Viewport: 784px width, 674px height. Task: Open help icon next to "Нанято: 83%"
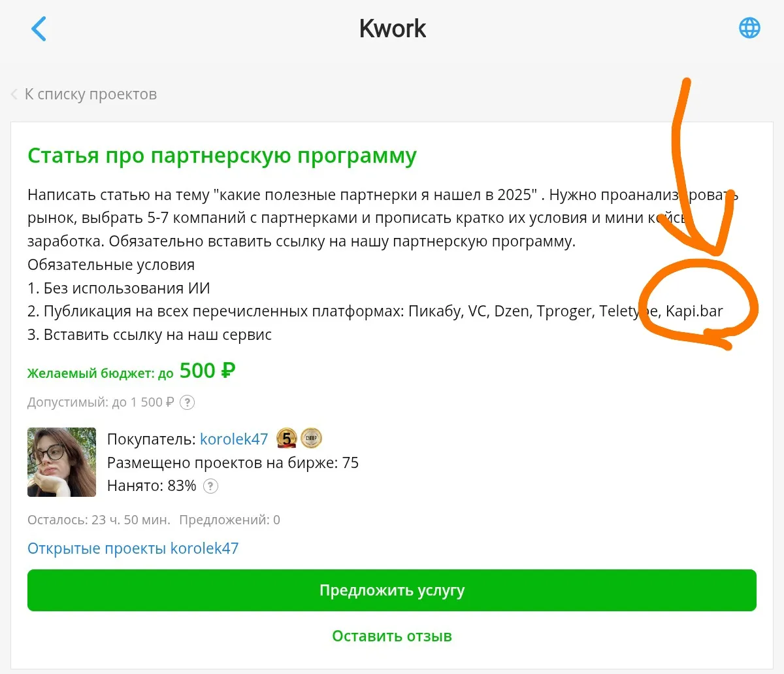(210, 486)
